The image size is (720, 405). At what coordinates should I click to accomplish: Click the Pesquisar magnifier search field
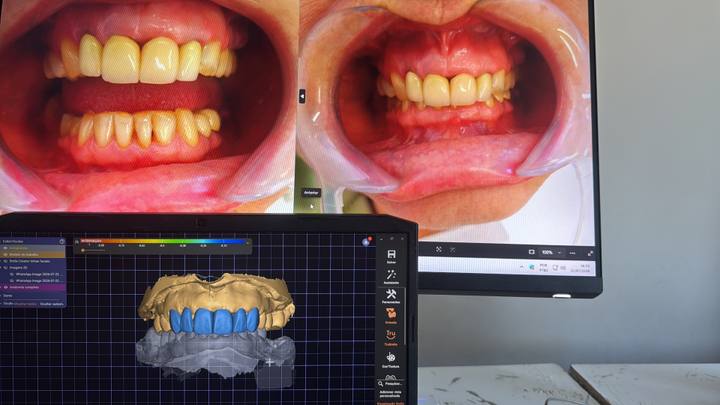tap(390, 383)
